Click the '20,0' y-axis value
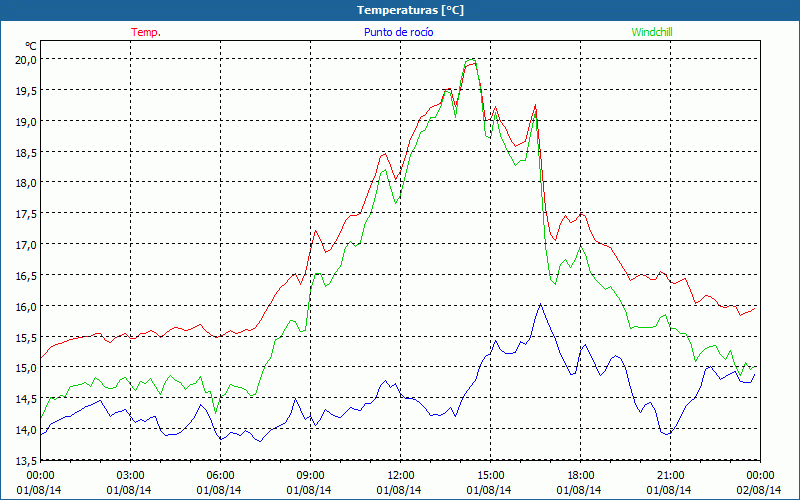 point(27,59)
